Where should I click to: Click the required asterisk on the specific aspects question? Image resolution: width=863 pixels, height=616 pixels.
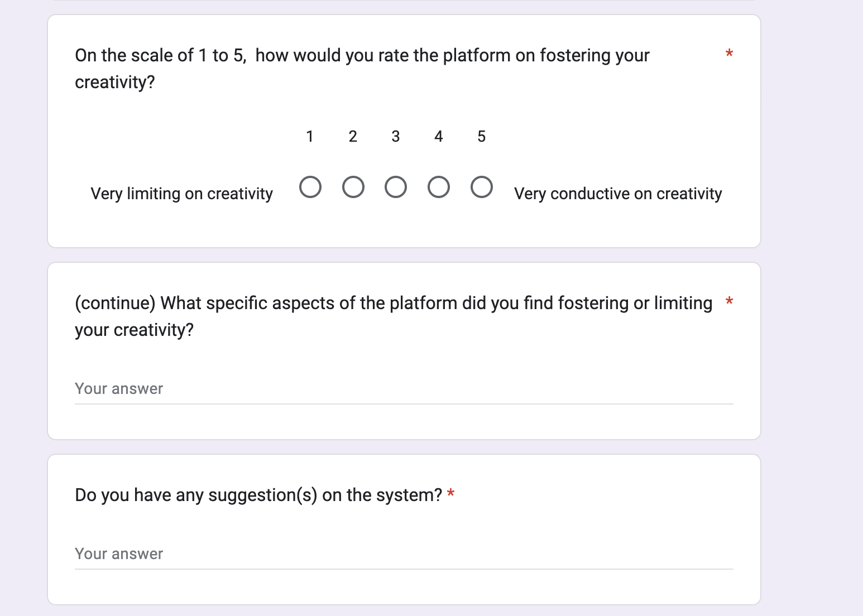pos(729,302)
